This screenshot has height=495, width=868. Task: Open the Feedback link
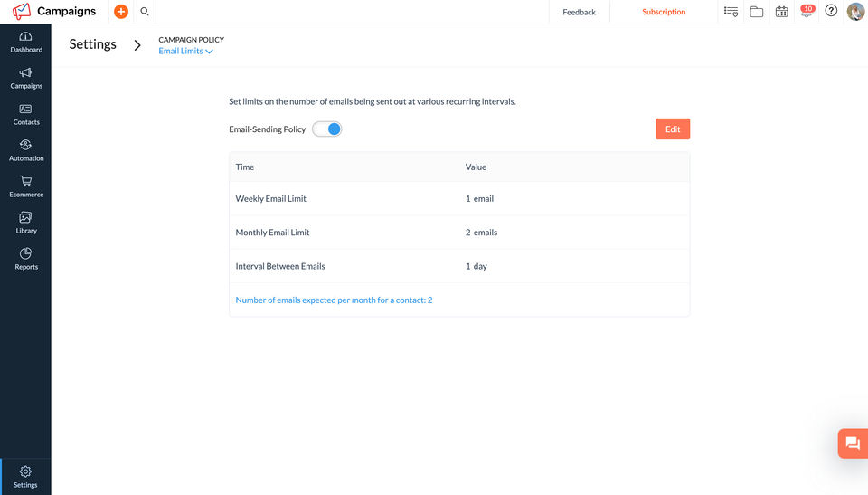coord(579,12)
